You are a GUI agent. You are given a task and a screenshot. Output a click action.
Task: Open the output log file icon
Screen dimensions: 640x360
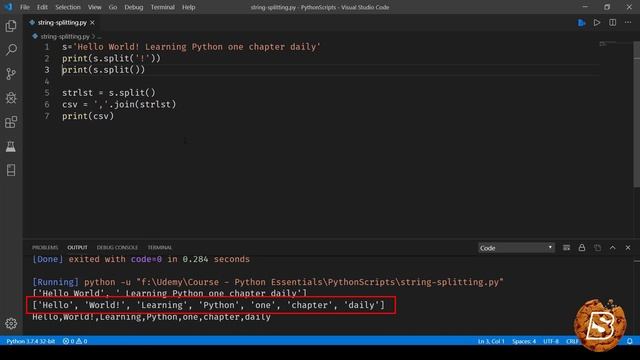[x=597, y=248]
